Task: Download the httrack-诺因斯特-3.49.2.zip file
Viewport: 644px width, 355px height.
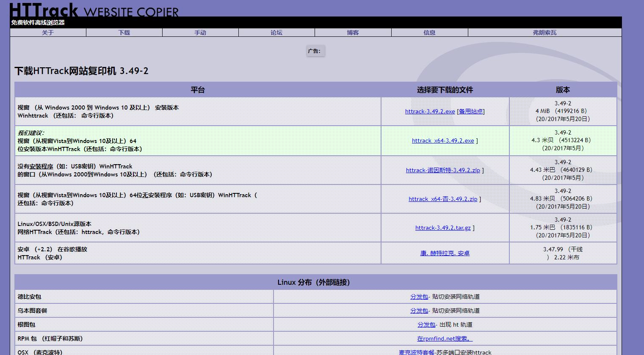Action: [443, 171]
